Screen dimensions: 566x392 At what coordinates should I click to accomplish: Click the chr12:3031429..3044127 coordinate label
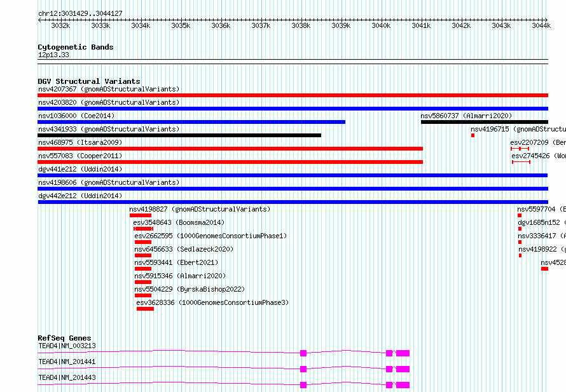(x=80, y=14)
